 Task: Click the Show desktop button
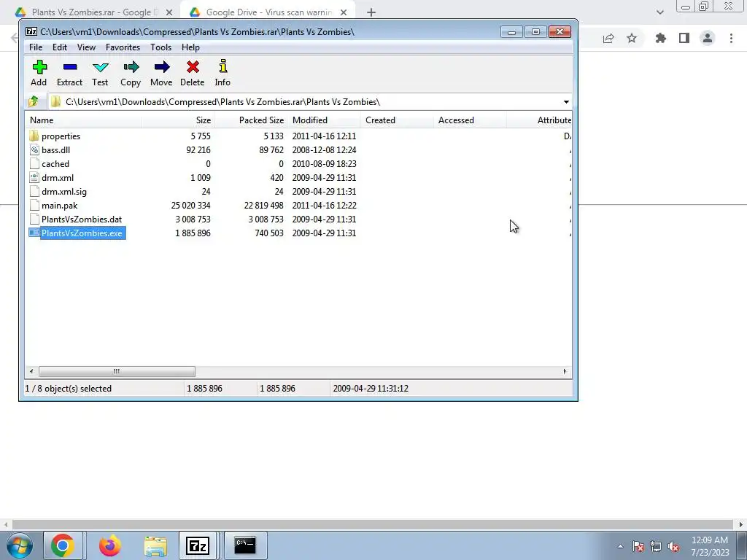click(x=742, y=545)
